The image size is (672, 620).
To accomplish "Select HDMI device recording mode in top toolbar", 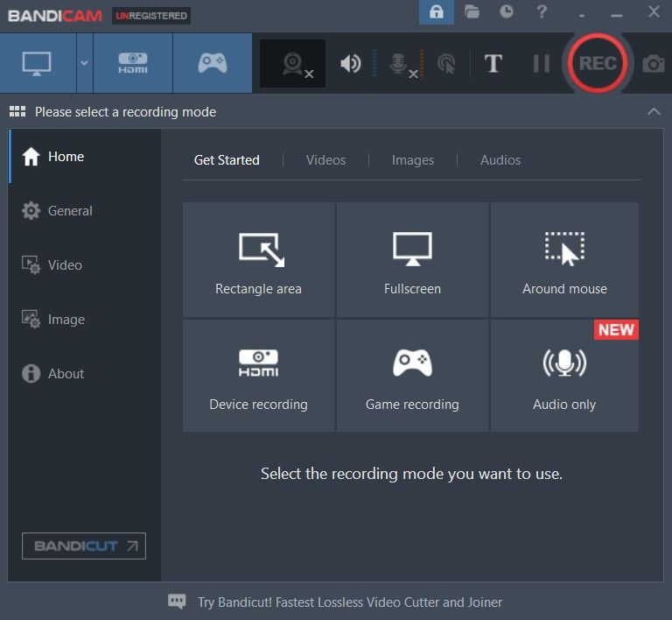I will (133, 63).
